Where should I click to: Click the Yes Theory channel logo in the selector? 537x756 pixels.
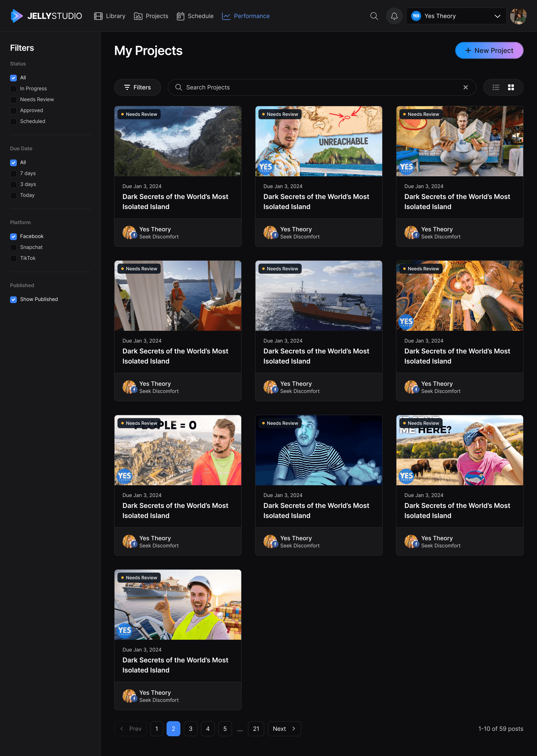pos(416,16)
